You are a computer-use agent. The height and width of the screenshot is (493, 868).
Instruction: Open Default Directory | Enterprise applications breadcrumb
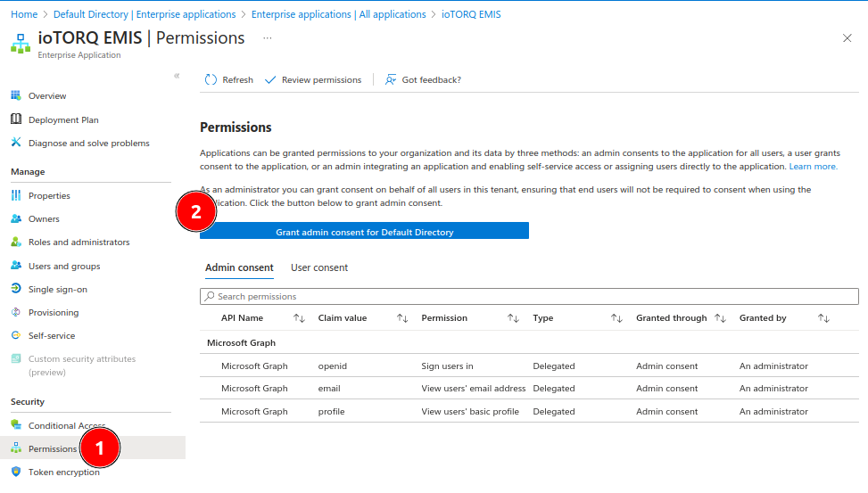(x=145, y=14)
